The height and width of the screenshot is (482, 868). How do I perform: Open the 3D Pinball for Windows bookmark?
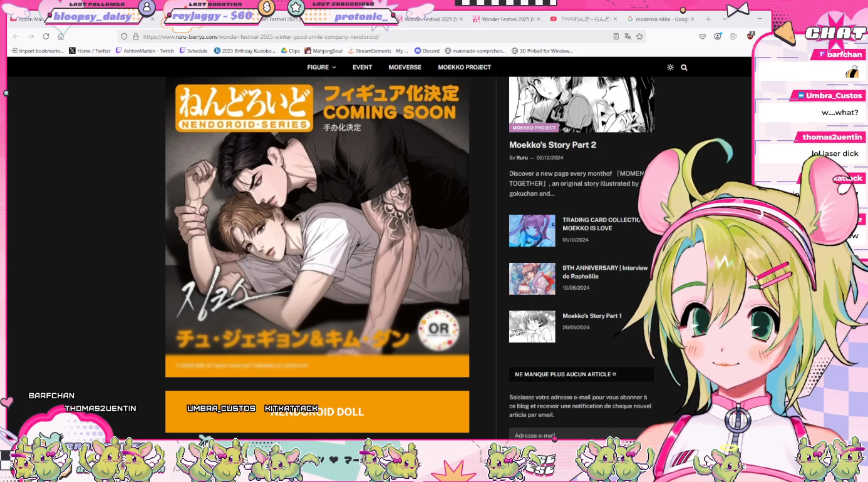point(542,51)
